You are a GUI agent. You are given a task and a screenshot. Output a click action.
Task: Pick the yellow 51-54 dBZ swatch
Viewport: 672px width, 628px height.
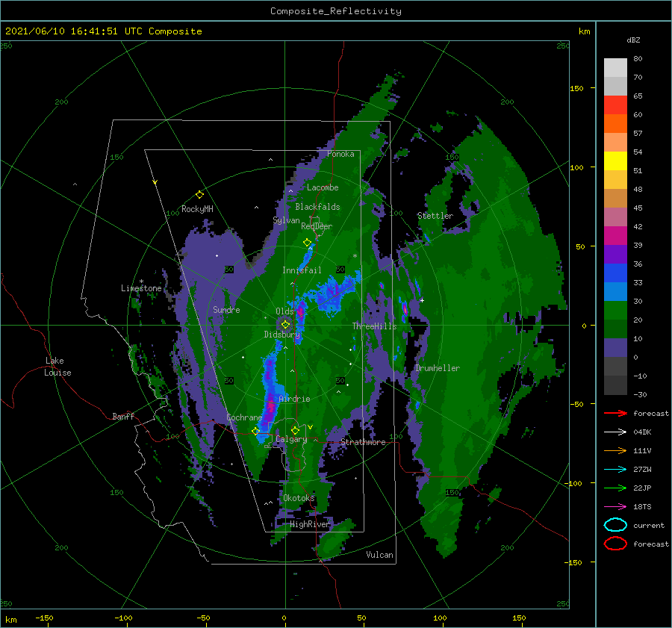tap(615, 161)
